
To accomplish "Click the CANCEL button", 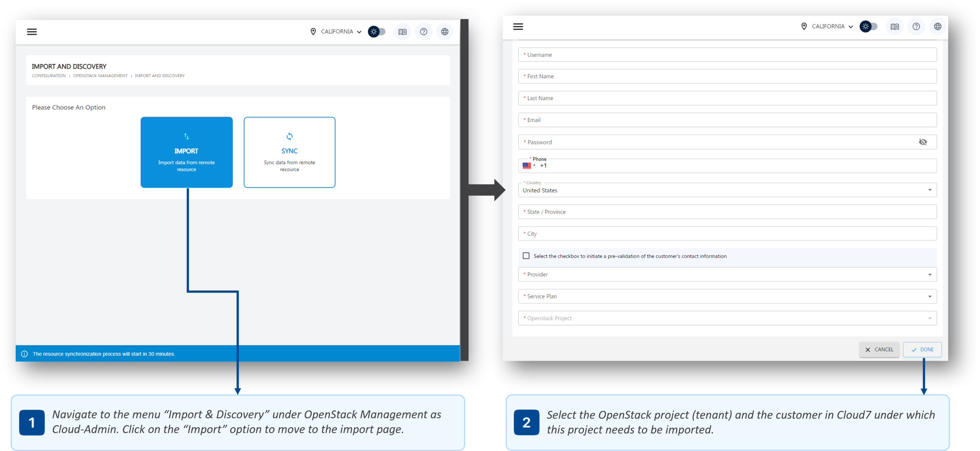I will [x=879, y=349].
